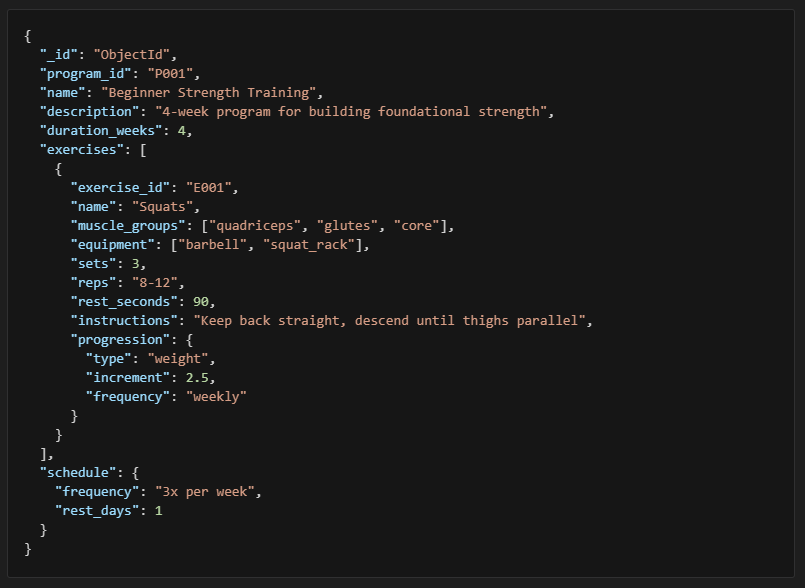The image size is (805, 588).
Task: Click the "program_id" key
Action: (85, 73)
